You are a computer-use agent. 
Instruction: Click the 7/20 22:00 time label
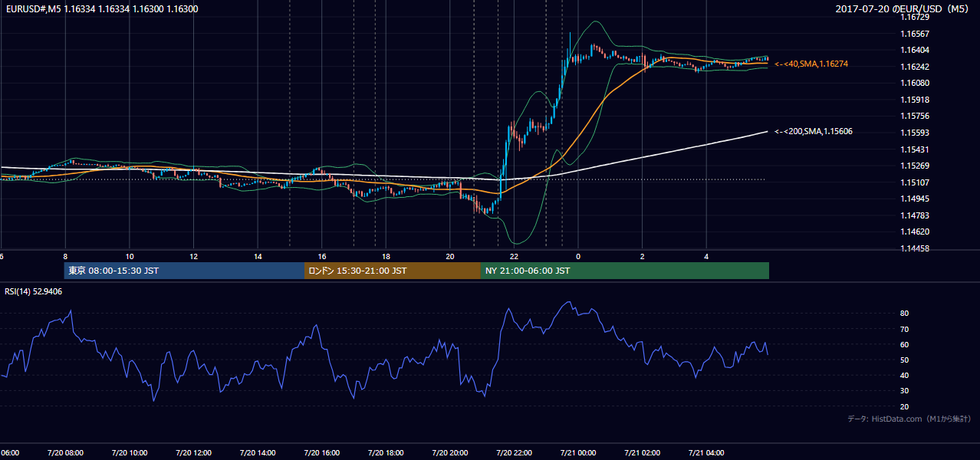coord(515,453)
